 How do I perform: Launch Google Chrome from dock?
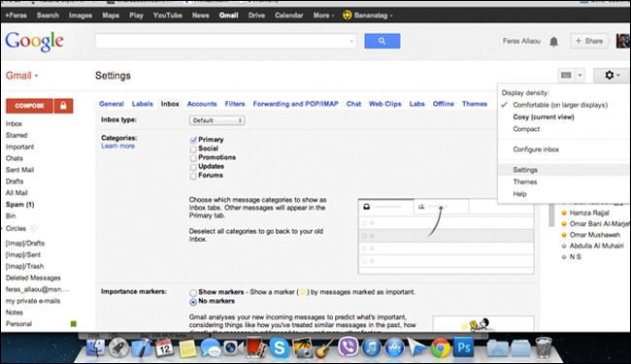click(x=441, y=347)
